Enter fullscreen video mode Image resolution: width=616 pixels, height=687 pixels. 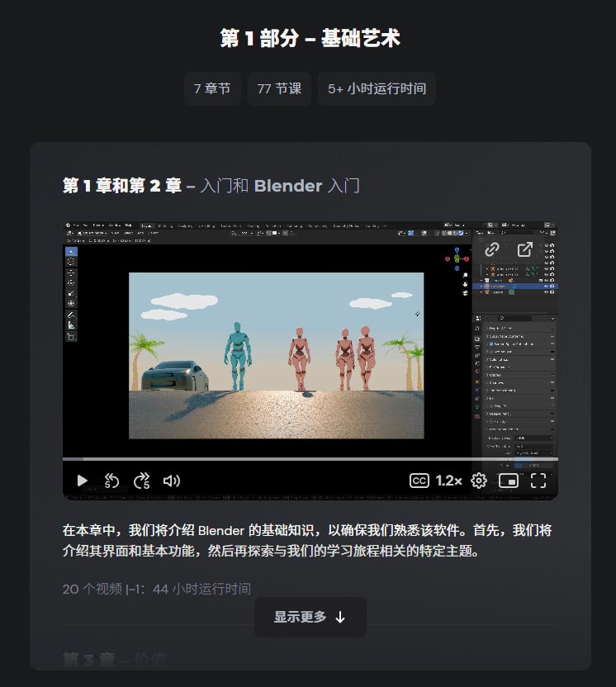coord(538,481)
